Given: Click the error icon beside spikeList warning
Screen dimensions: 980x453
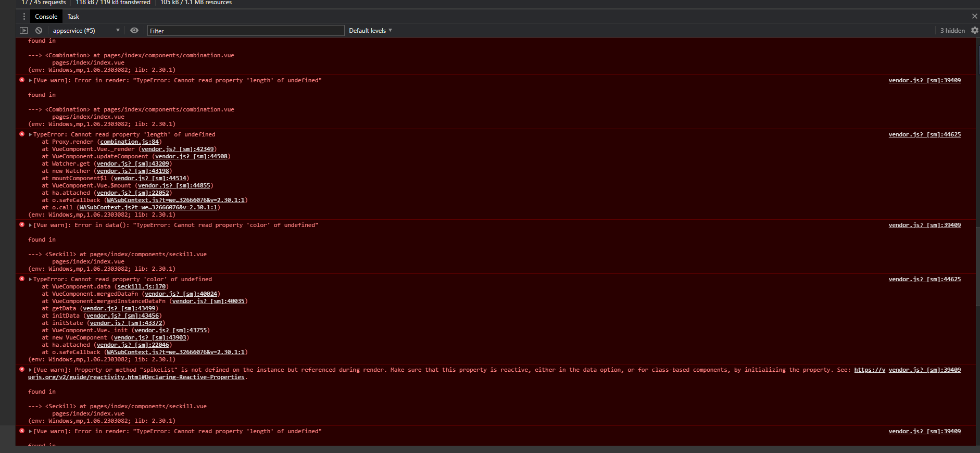Looking at the screenshot, I should 22,370.
